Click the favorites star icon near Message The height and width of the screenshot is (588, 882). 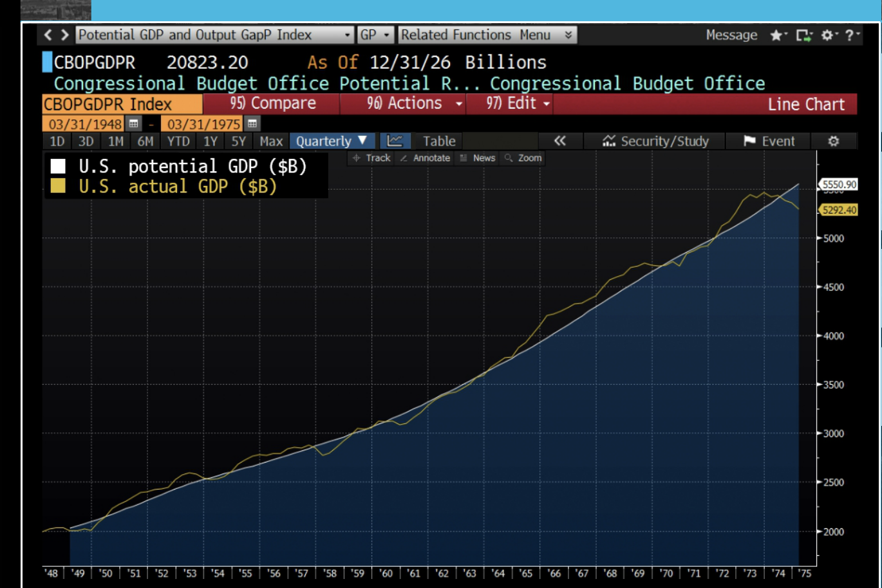tap(776, 35)
